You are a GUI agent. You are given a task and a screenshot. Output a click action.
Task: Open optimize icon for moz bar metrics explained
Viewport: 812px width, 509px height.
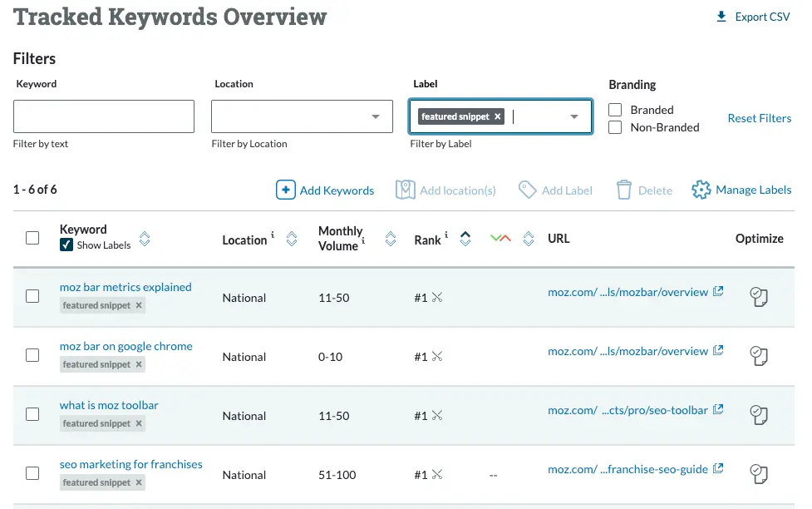point(758,298)
